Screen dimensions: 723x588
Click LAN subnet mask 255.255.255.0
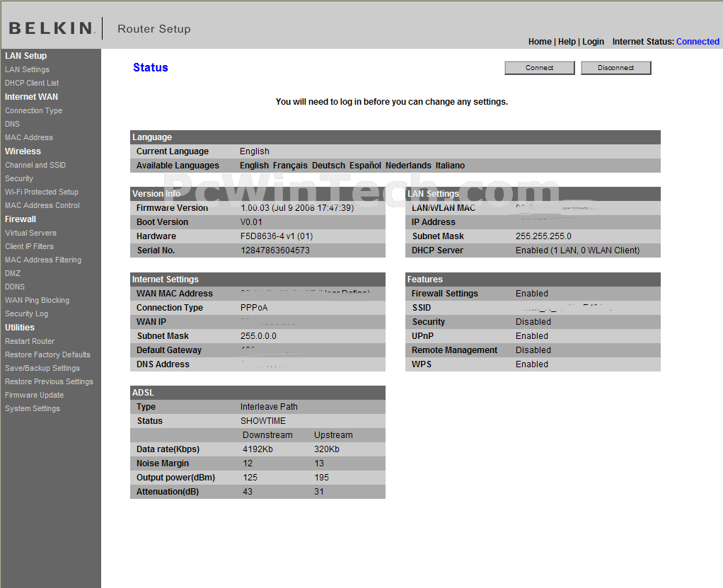(543, 236)
